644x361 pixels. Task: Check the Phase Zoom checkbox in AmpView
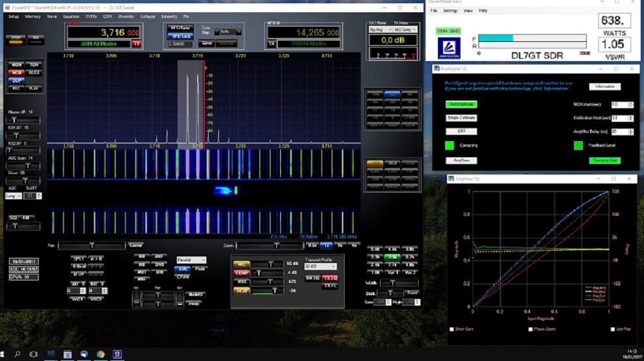(x=531, y=329)
